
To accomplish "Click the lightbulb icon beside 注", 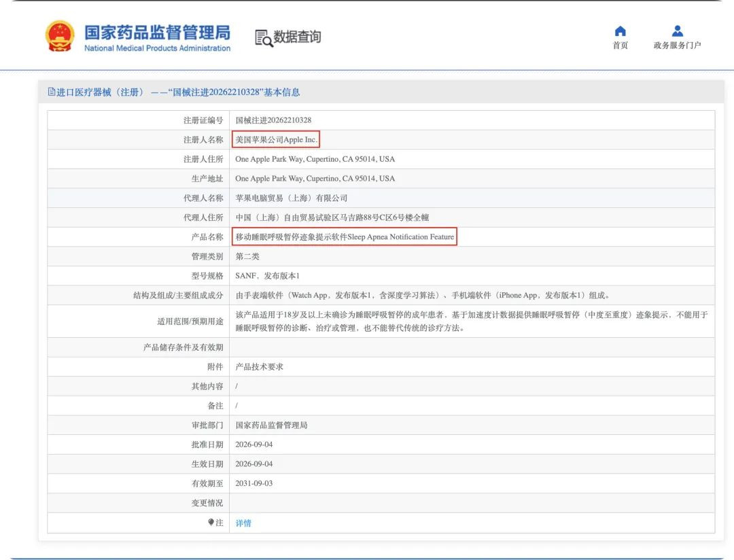I will click(211, 522).
